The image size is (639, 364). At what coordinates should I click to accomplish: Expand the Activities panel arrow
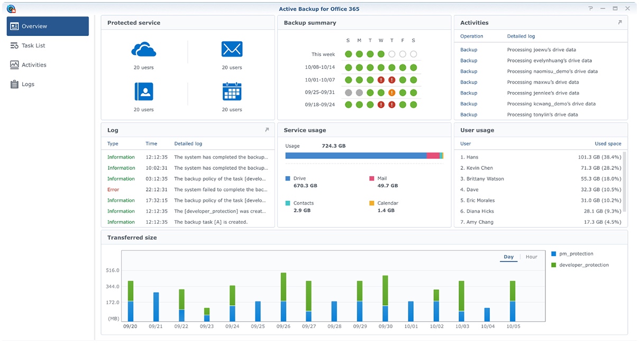620,23
